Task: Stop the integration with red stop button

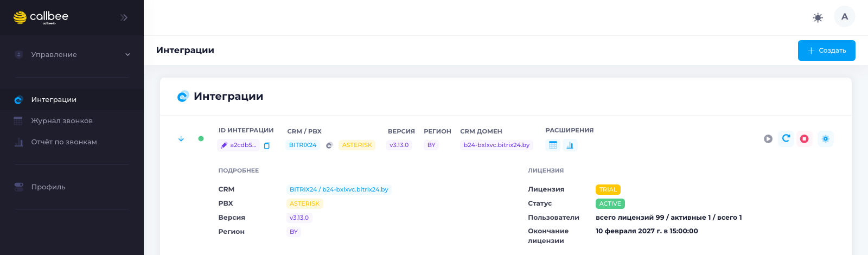Action: (805, 139)
